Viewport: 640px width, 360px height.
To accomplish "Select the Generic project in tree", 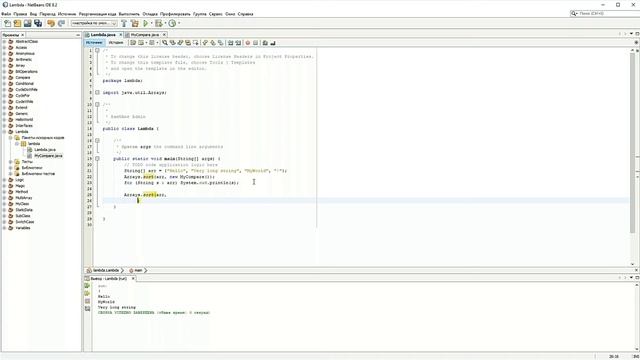I will [21, 113].
